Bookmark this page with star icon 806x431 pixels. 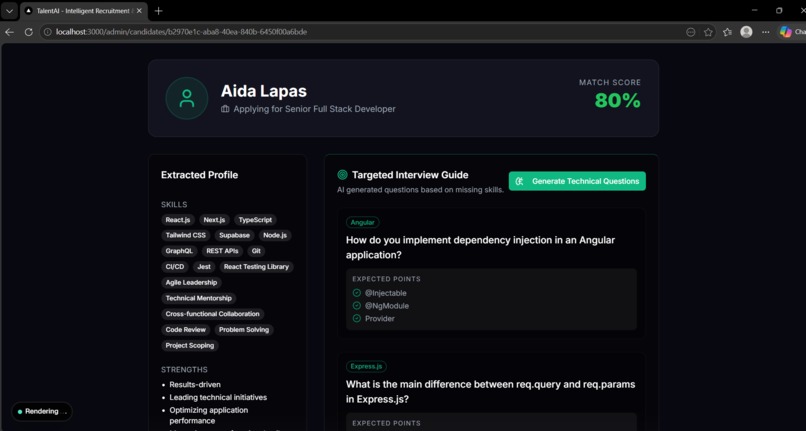[x=708, y=32]
